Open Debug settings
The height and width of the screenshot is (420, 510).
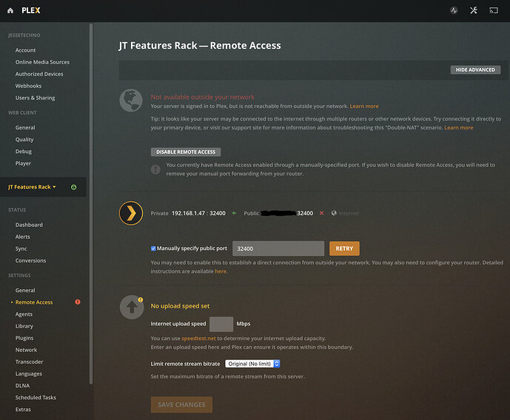24,152
